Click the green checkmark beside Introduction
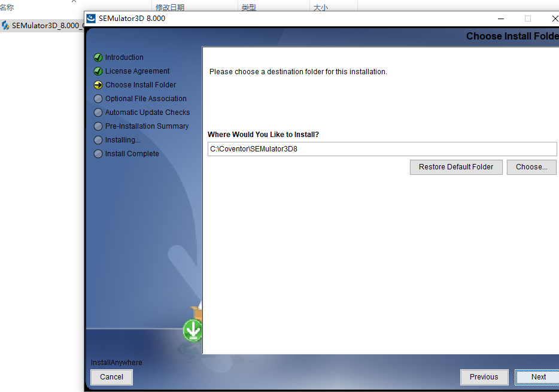Image resolution: width=559 pixels, height=392 pixels. click(98, 57)
